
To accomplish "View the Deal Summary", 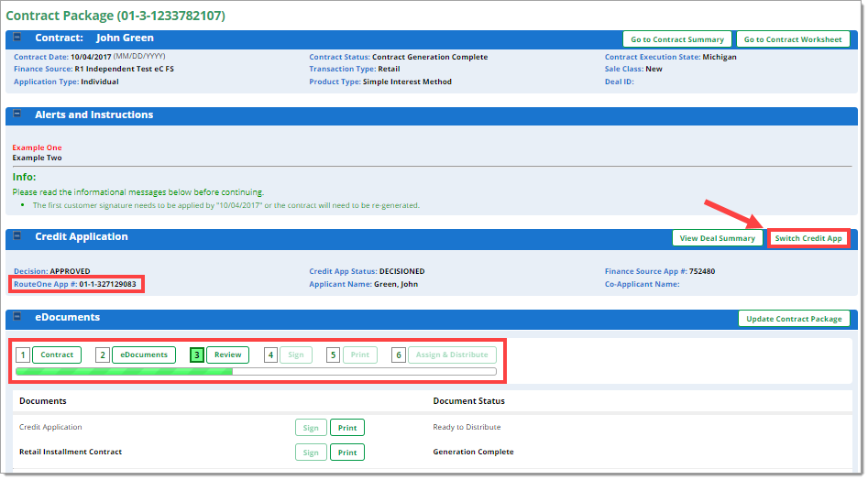I will (x=718, y=238).
